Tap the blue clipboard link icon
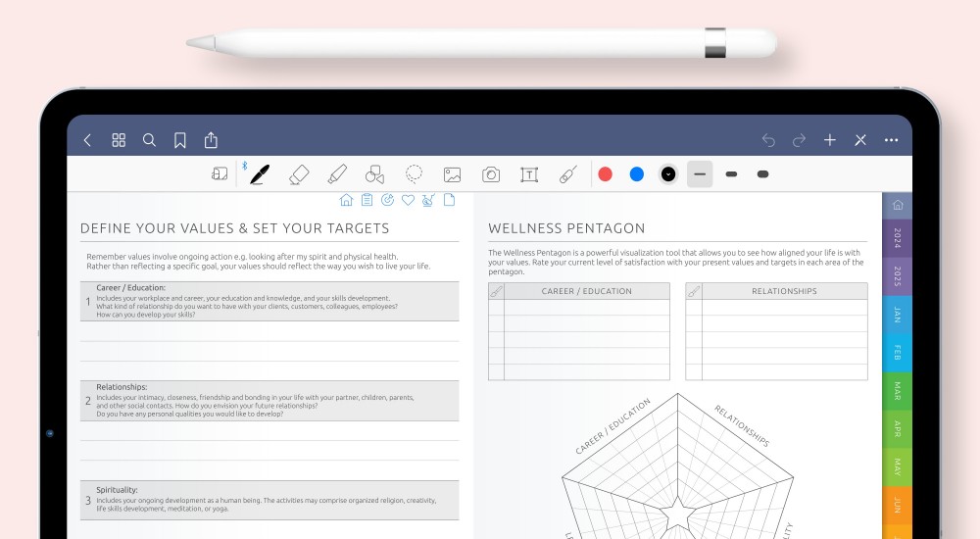 click(x=367, y=200)
